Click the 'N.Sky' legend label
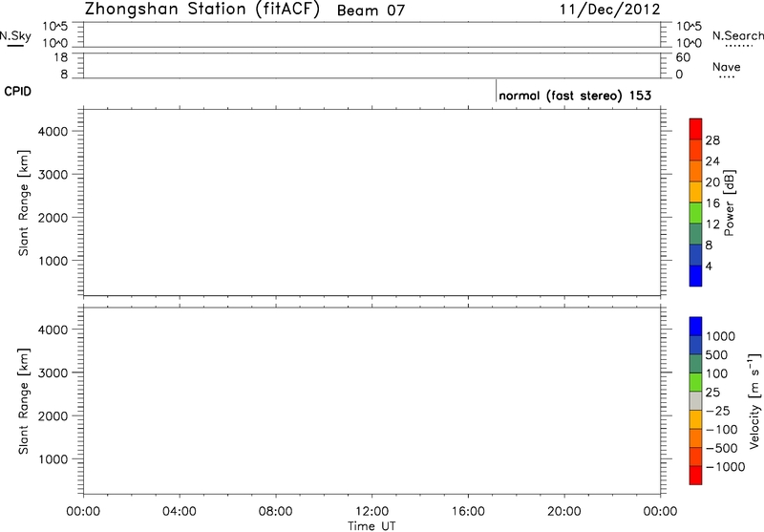 pyautogui.click(x=15, y=36)
